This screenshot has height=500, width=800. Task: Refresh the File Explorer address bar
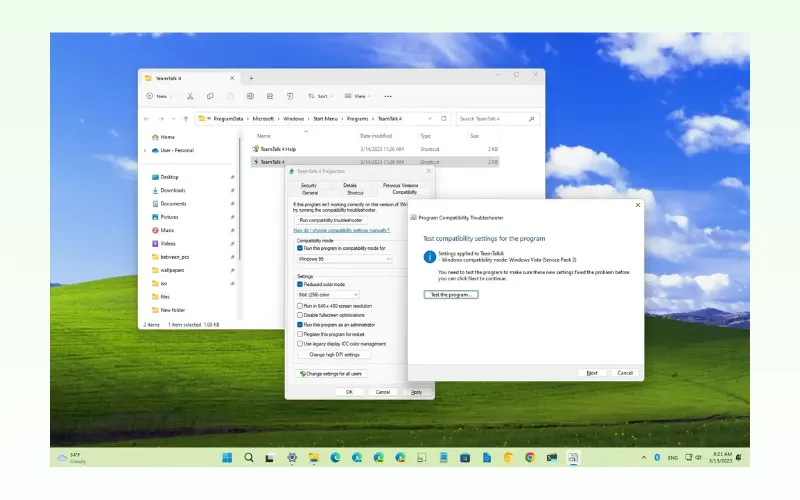(x=443, y=118)
